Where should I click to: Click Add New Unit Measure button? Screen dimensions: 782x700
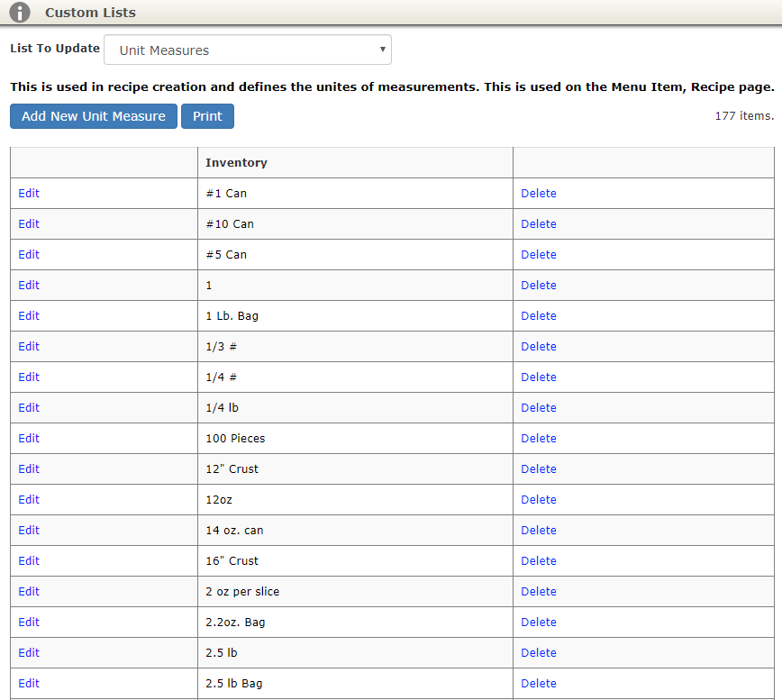[94, 116]
